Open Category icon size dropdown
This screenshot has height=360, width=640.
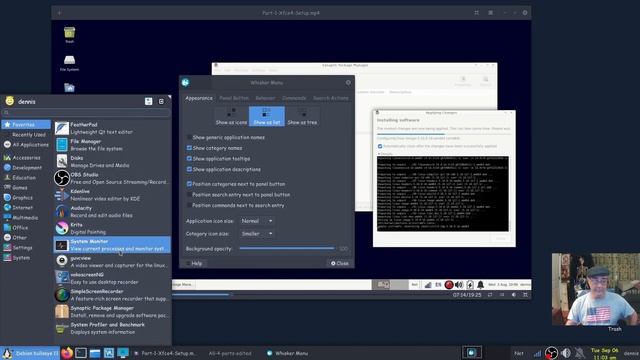click(x=256, y=234)
